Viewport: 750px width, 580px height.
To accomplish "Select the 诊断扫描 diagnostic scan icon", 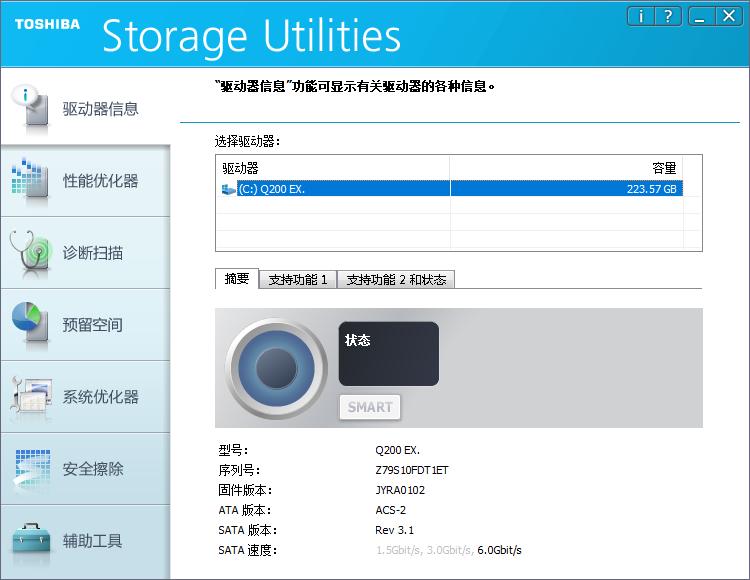I will 30,253.
